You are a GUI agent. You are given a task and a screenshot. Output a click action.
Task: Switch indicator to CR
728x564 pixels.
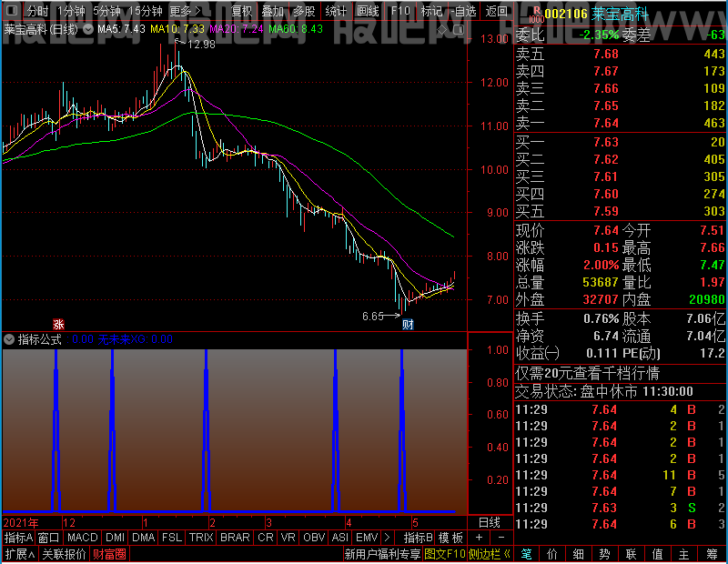[x=266, y=538]
